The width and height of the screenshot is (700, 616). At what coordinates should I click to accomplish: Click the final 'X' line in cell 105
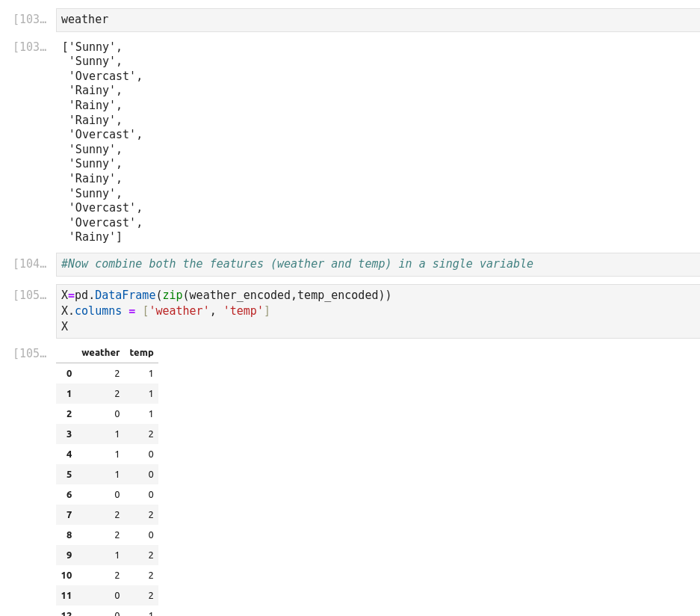click(65, 327)
